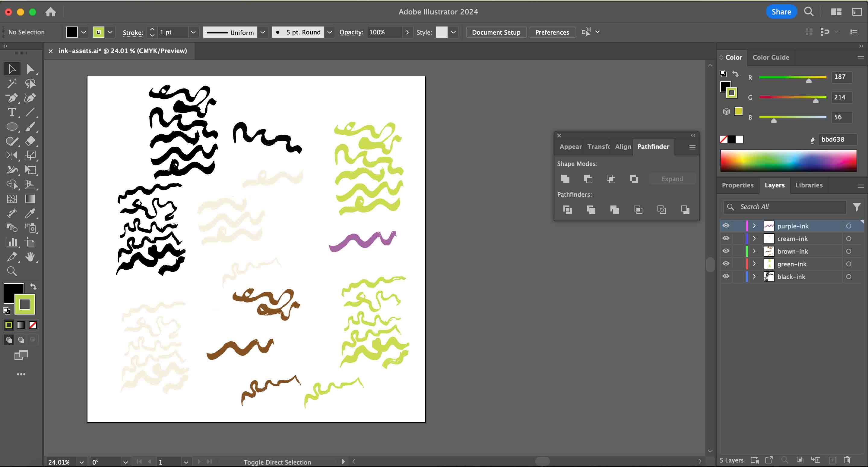Expand the green-ink layer
Screen dimensions: 868x467
[754, 264]
